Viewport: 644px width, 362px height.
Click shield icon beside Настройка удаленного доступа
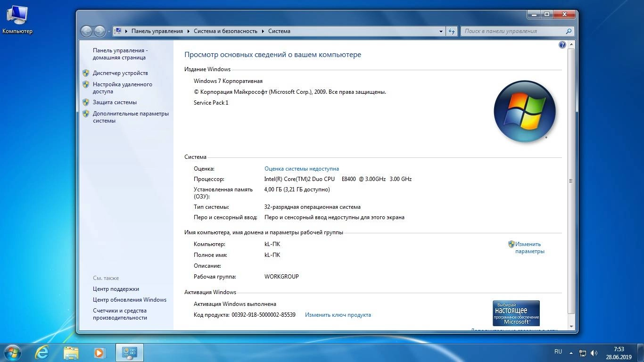[x=86, y=84]
